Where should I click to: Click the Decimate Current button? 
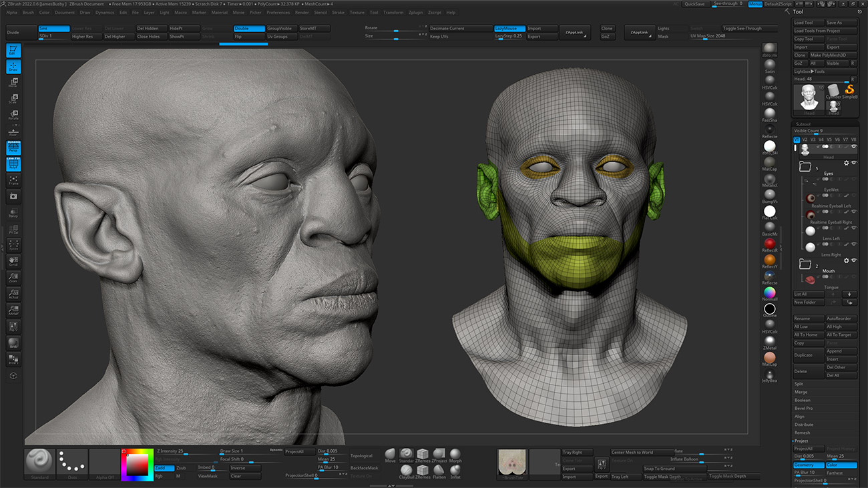[x=459, y=29]
